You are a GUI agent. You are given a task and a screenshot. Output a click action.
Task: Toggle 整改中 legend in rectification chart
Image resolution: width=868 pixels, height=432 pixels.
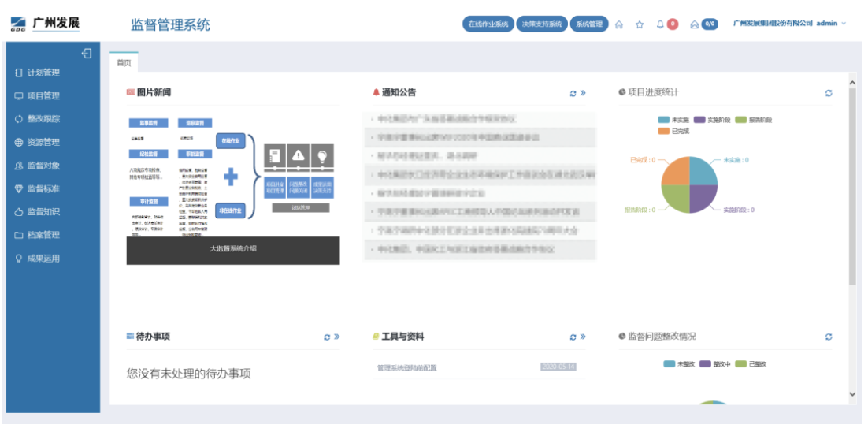click(715, 364)
